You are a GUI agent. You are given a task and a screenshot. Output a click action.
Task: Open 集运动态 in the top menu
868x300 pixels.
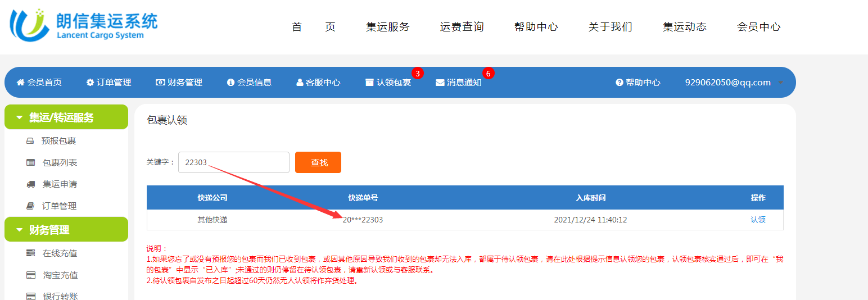pyautogui.click(x=684, y=27)
